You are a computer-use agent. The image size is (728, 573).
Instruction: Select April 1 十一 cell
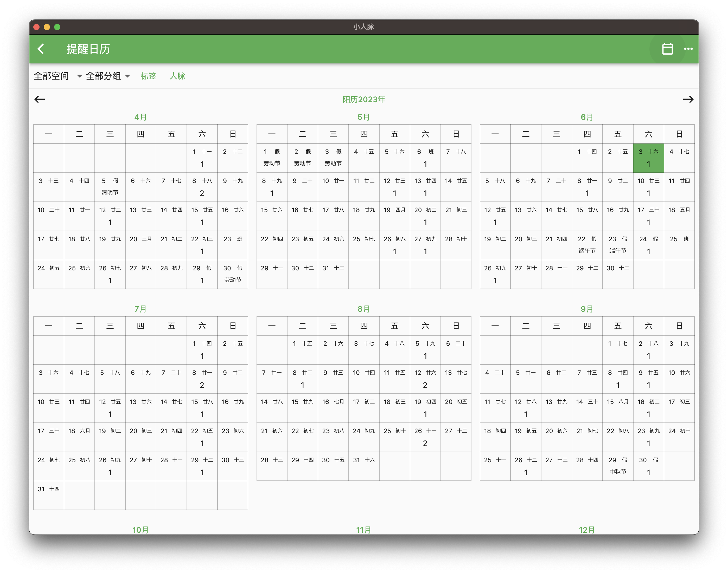(x=202, y=158)
